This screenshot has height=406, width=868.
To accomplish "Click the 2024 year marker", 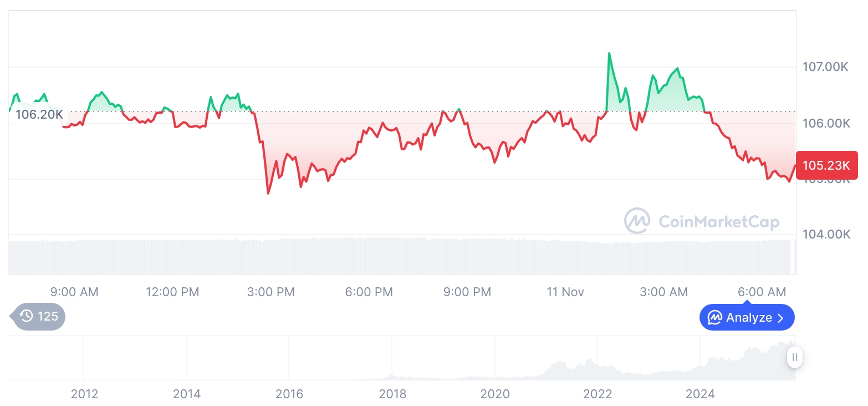I will click(x=700, y=394).
